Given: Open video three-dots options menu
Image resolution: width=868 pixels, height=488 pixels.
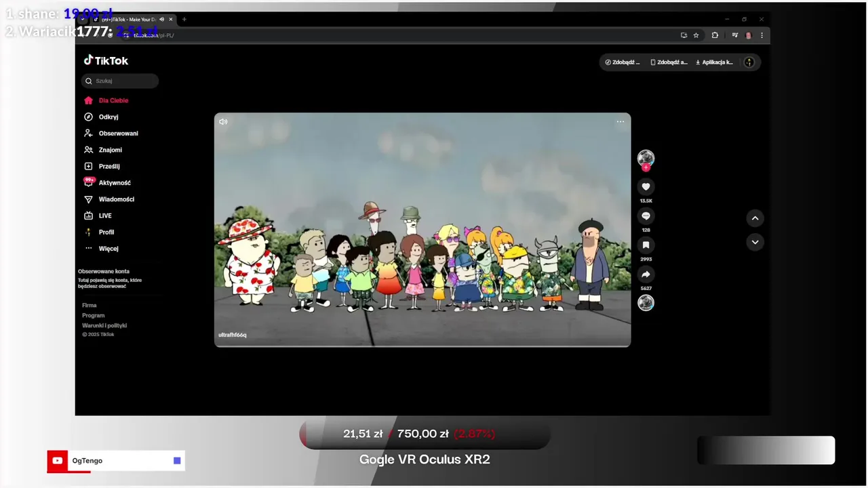Looking at the screenshot, I should point(620,122).
